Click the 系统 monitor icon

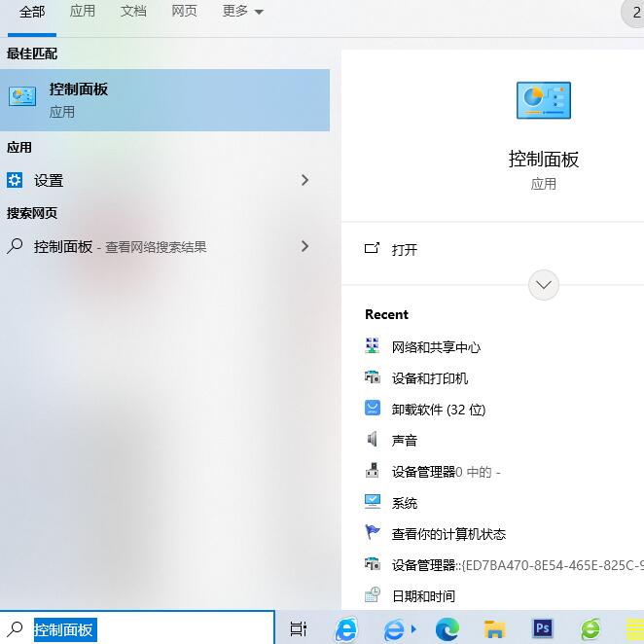pyautogui.click(x=373, y=501)
